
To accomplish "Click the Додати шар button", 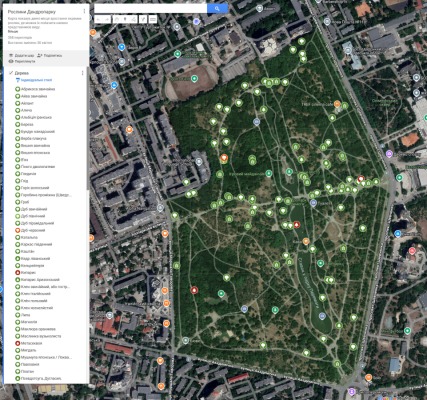I will [x=21, y=55].
